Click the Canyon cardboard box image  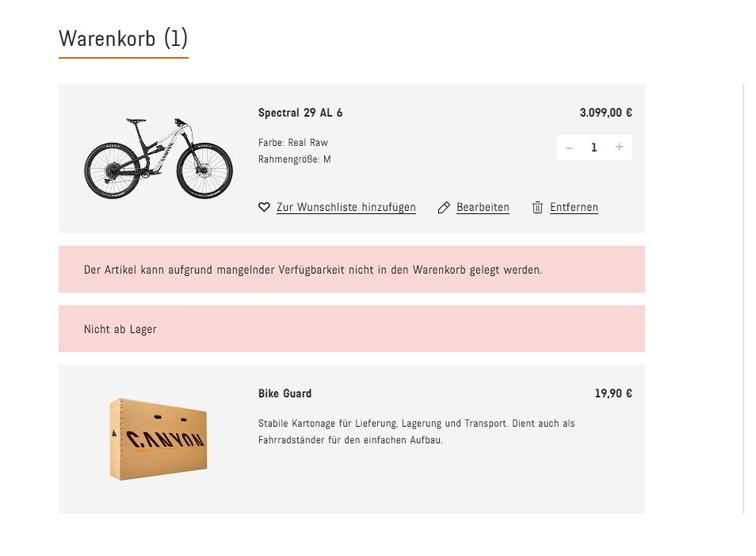tap(158, 439)
